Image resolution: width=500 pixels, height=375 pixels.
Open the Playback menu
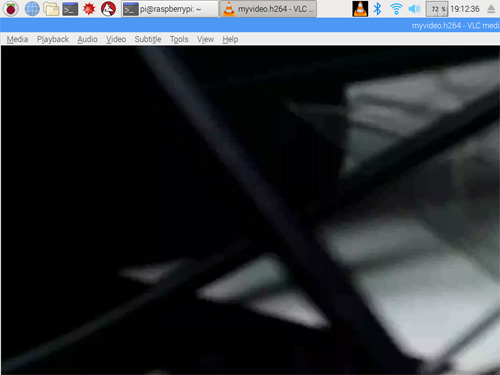53,39
